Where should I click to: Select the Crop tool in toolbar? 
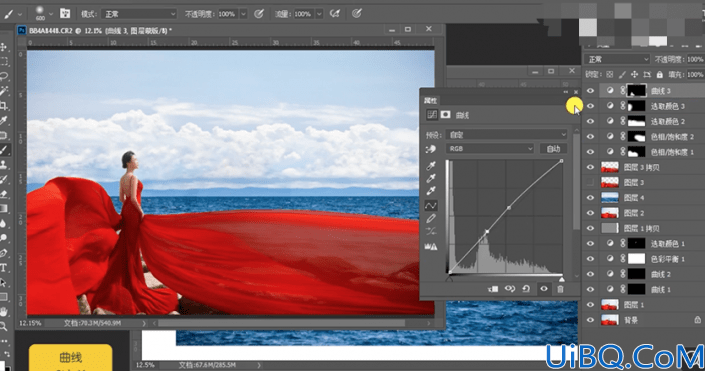[x=4, y=106]
